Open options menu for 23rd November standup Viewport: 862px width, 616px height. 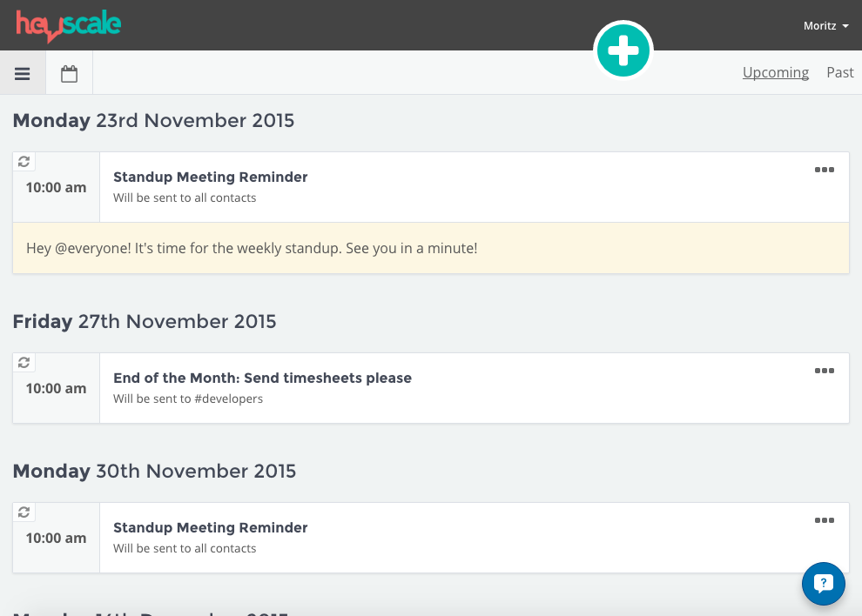click(824, 170)
